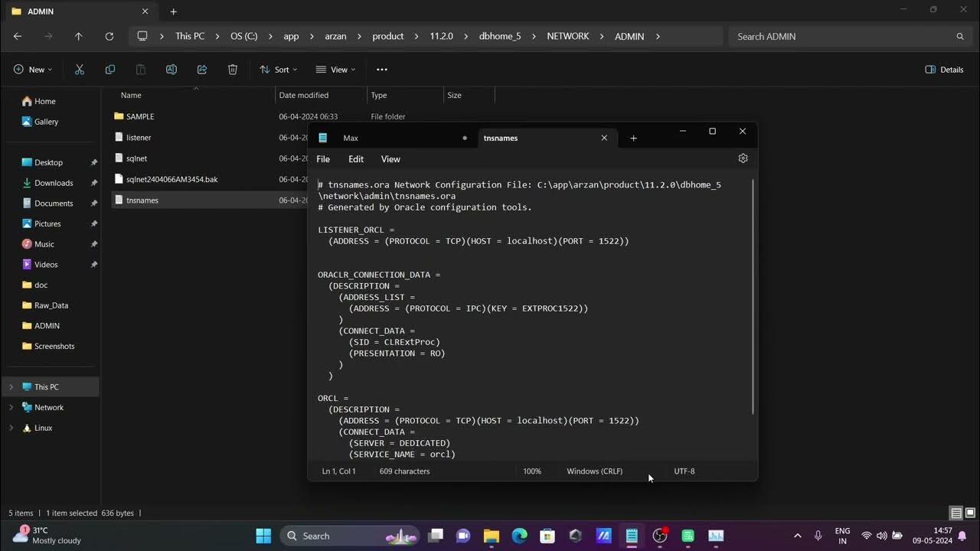Image resolution: width=980 pixels, height=551 pixels.
Task: Click the Copy icon in Explorer toolbar
Action: pyautogui.click(x=110, y=70)
